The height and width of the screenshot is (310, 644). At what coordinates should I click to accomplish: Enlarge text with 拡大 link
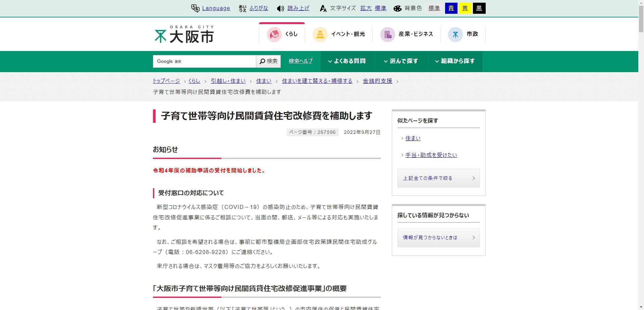click(366, 8)
